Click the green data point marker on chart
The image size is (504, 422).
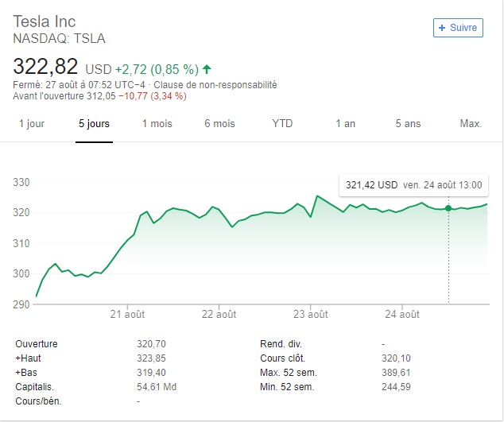[x=448, y=208]
